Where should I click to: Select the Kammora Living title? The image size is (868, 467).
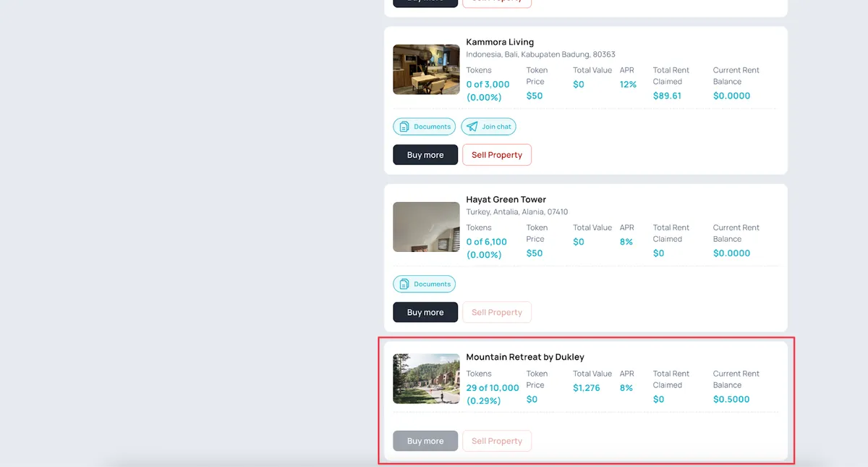click(x=500, y=42)
